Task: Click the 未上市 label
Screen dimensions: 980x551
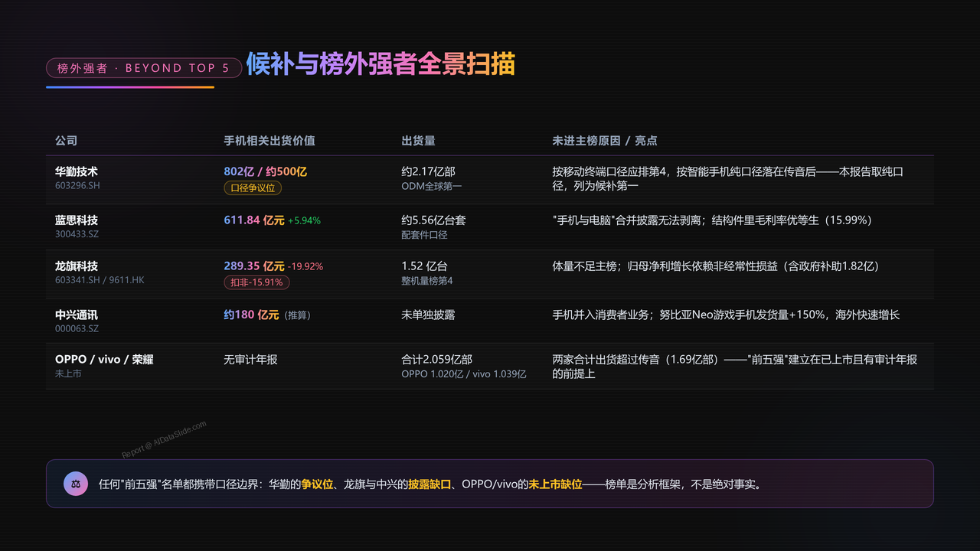Action: [68, 373]
